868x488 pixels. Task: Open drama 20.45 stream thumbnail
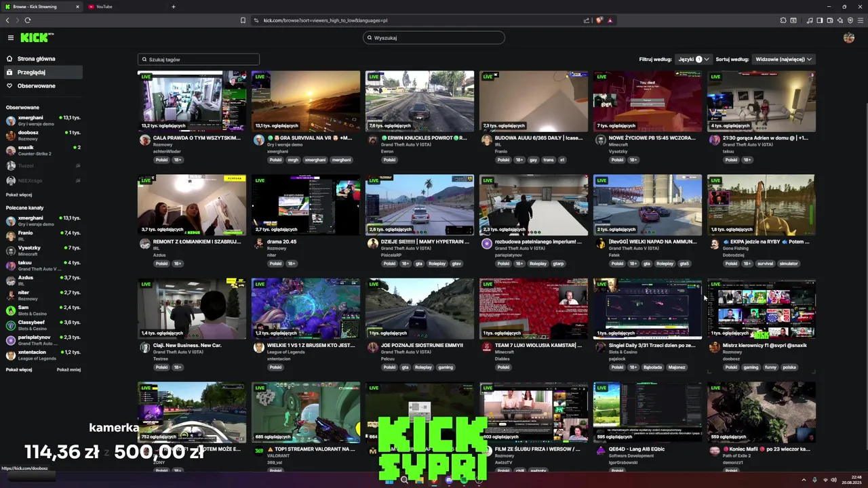pos(306,205)
